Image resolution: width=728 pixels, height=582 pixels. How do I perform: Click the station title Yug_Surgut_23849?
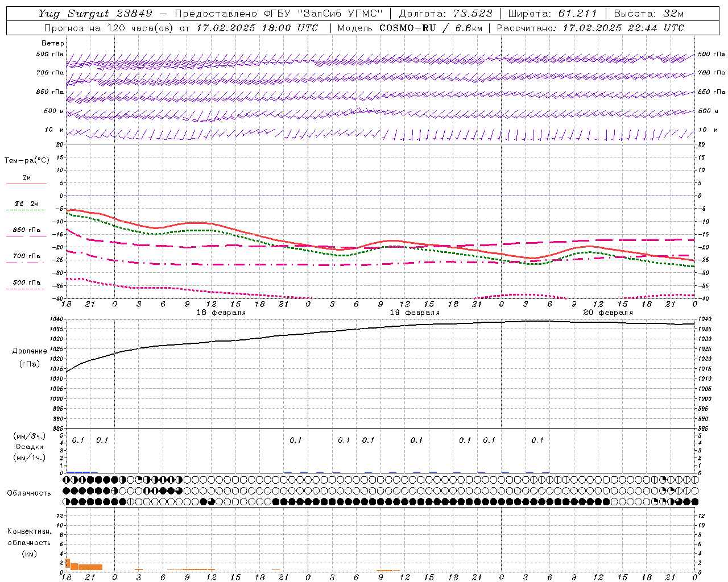pyautogui.click(x=96, y=14)
